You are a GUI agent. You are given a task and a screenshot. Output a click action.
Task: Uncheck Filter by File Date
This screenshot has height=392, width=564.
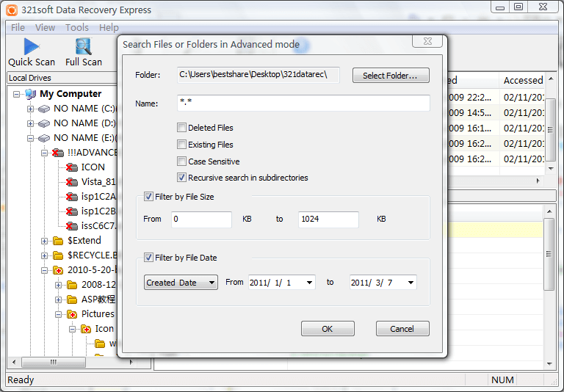click(148, 258)
